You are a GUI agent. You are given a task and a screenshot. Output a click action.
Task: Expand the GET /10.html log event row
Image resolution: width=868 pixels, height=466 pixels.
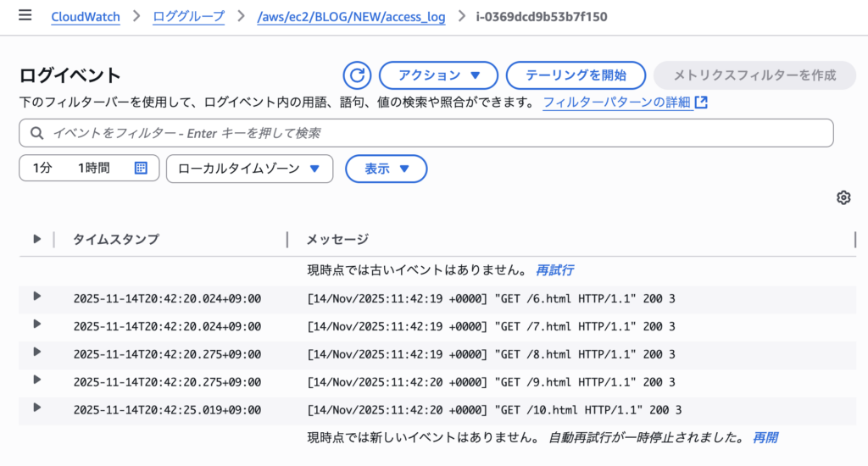[x=36, y=408]
